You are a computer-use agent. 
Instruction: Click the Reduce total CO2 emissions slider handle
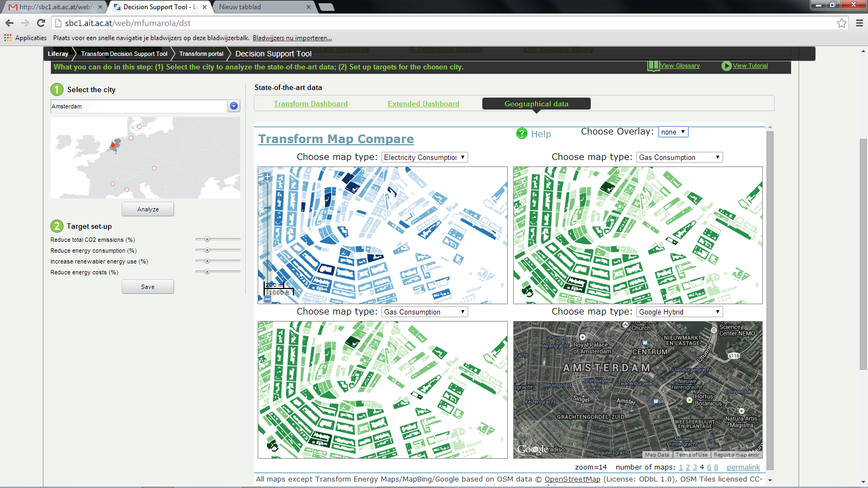pos(207,239)
